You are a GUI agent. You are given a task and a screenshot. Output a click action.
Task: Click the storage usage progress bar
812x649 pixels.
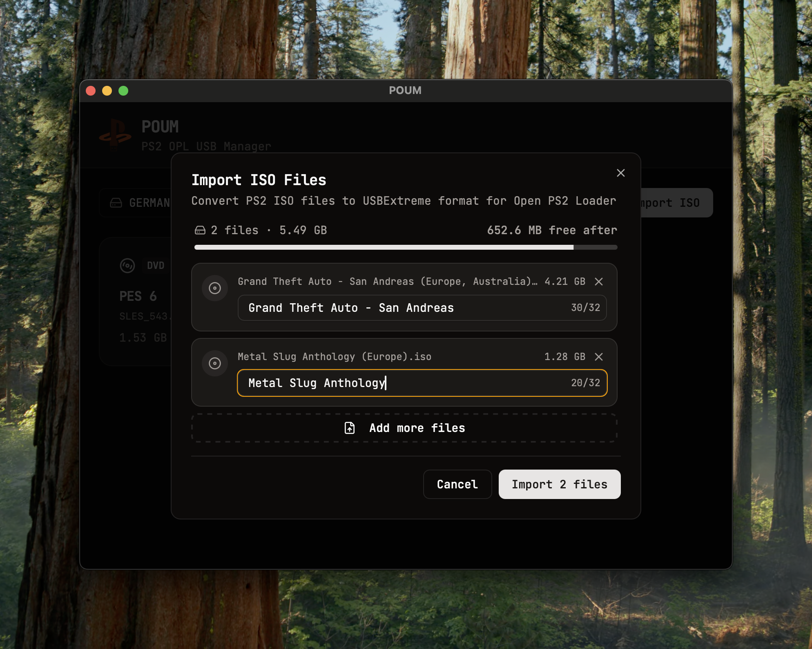click(405, 247)
